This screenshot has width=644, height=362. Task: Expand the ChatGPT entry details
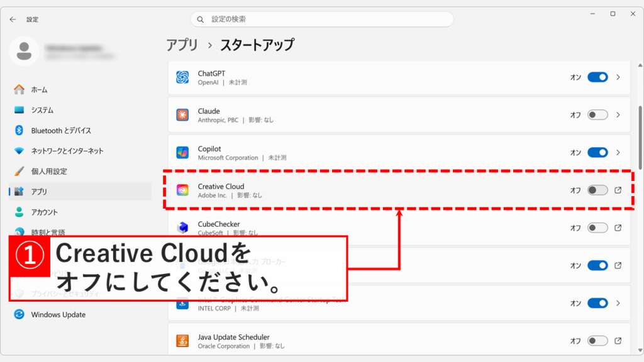click(x=619, y=77)
